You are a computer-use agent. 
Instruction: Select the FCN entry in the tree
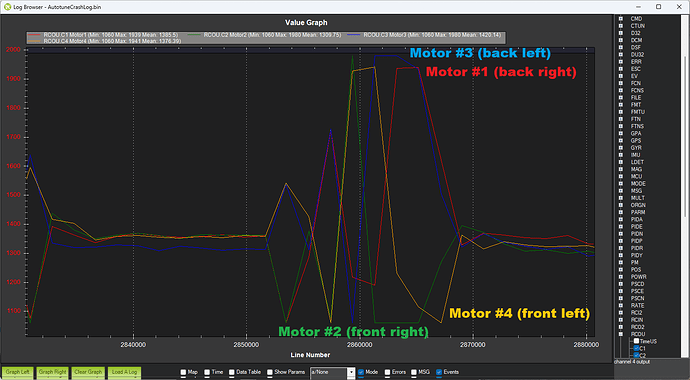coord(635,83)
